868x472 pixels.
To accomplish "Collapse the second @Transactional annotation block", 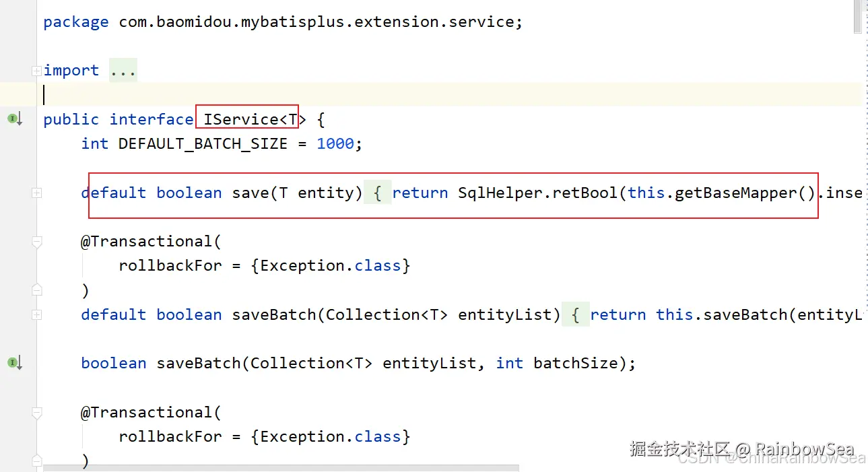I will [36, 413].
